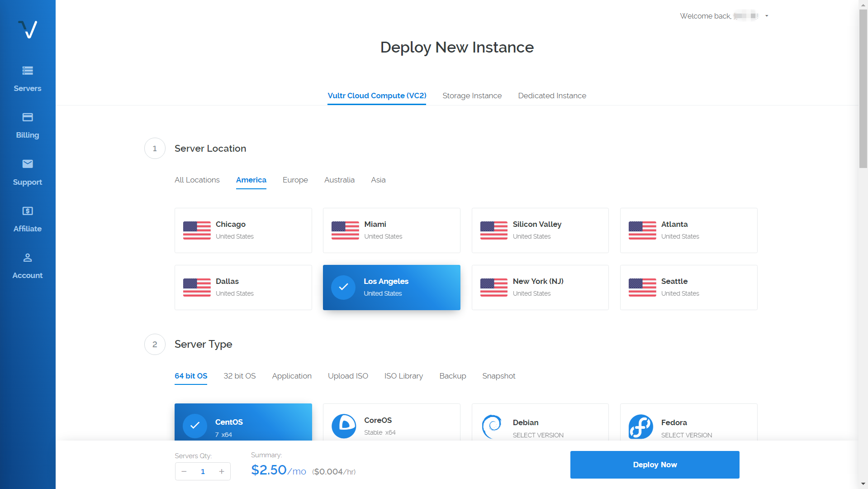Go to Account via sidebar label
868x489 pixels.
pyautogui.click(x=28, y=275)
